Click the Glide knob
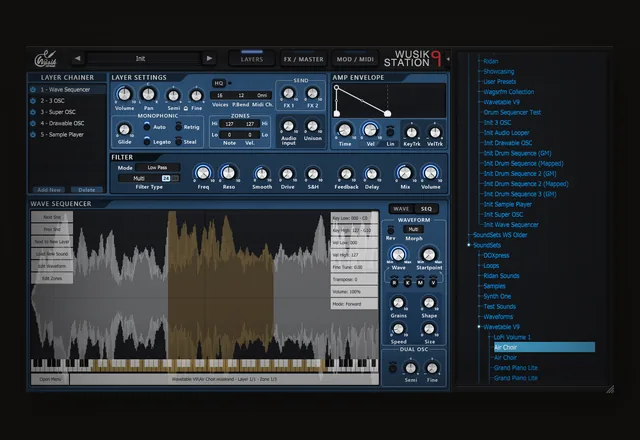Screen dimensions: 640x440 [x=124, y=130]
